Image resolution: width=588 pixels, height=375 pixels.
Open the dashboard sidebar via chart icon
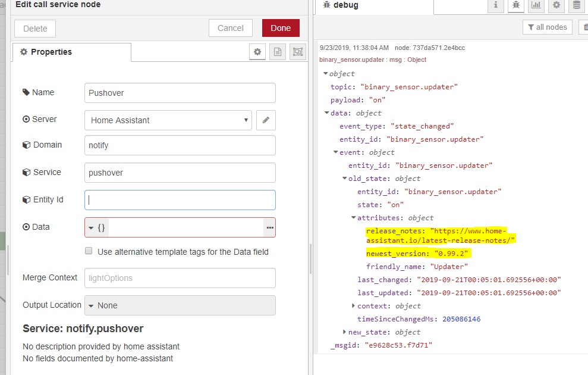(536, 6)
